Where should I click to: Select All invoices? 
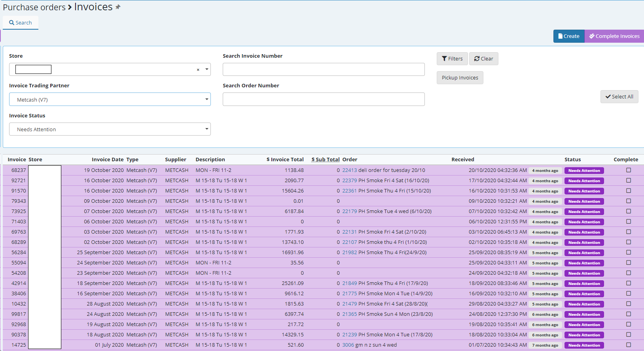(619, 96)
